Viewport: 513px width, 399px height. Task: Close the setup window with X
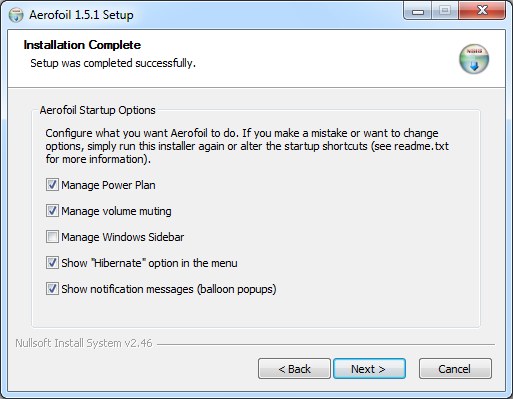point(482,11)
